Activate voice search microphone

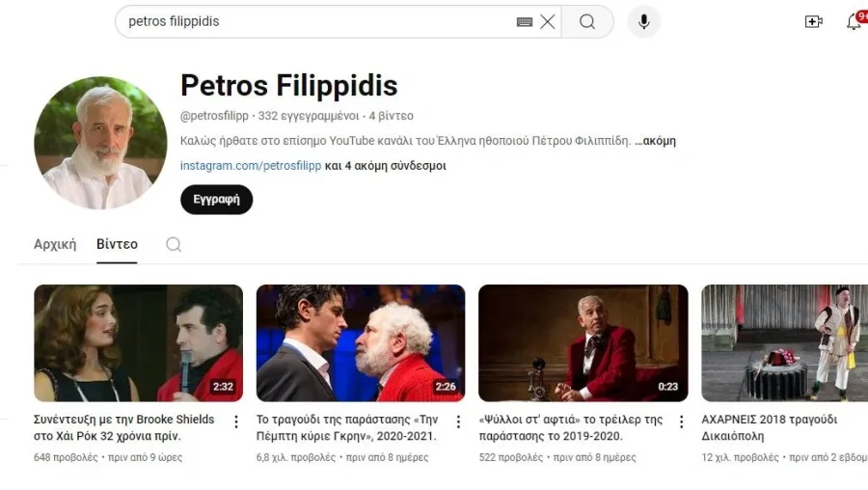[643, 21]
